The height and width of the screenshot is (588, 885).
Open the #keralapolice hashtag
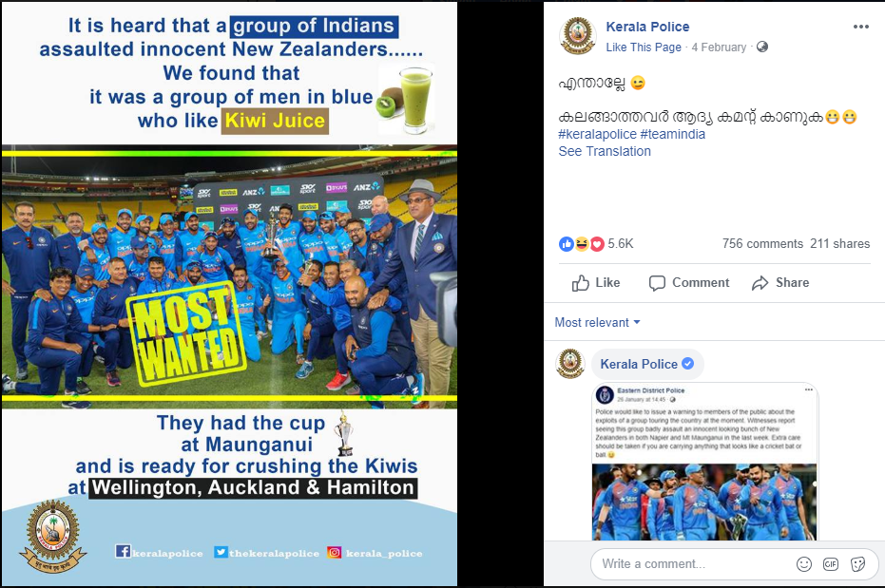click(x=598, y=134)
